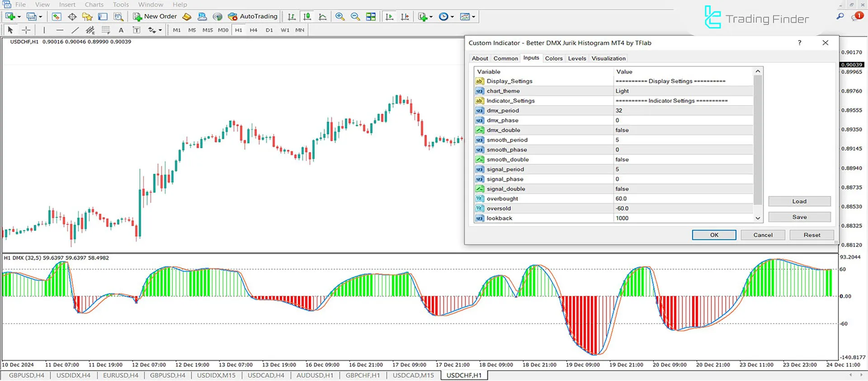Toggle the AutoTrading button
Viewport: 868px width, 381px height.
(253, 17)
